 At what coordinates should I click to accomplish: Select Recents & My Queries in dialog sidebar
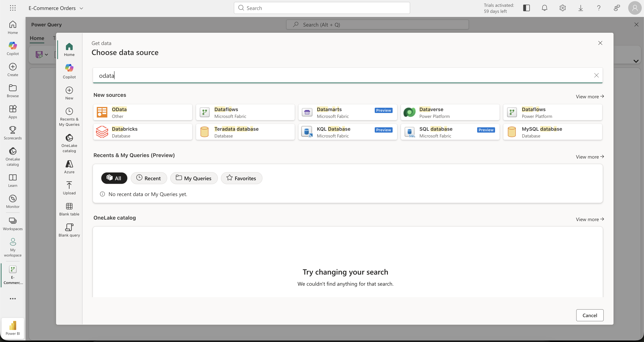(x=69, y=117)
